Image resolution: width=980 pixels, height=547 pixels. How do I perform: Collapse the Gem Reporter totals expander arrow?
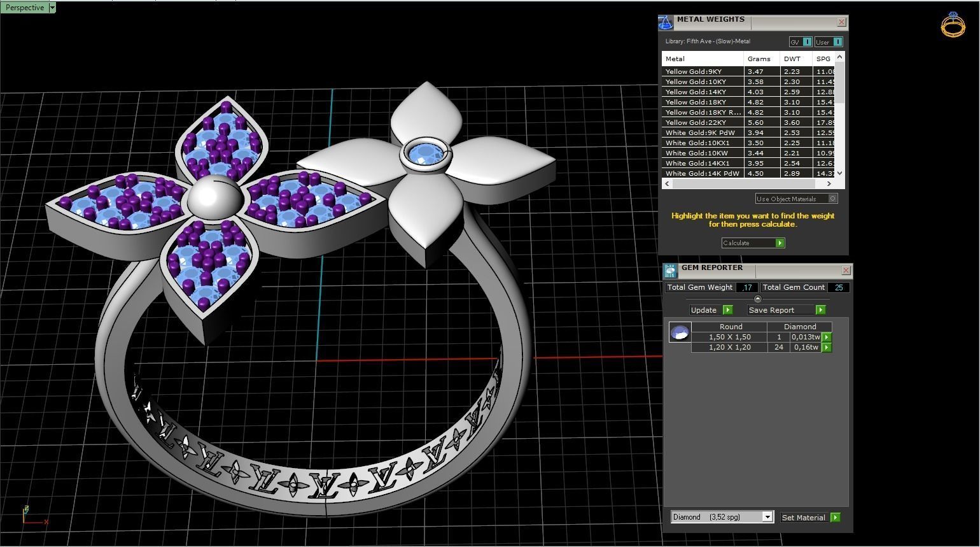757,299
